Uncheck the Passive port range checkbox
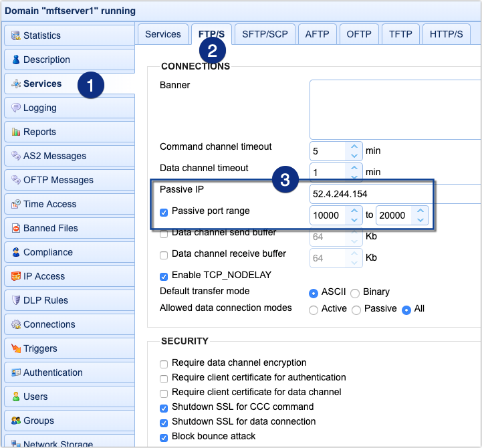482x448 pixels. tap(164, 213)
